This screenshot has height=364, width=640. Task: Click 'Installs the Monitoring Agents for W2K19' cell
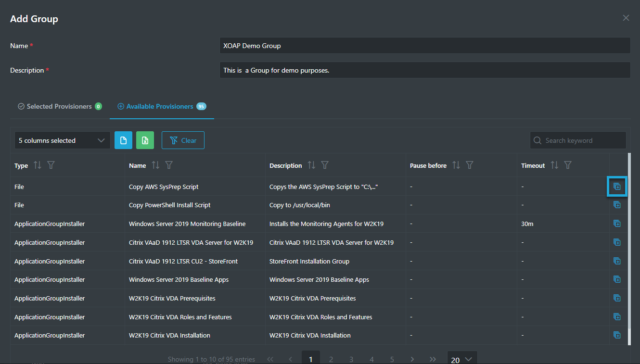click(326, 224)
